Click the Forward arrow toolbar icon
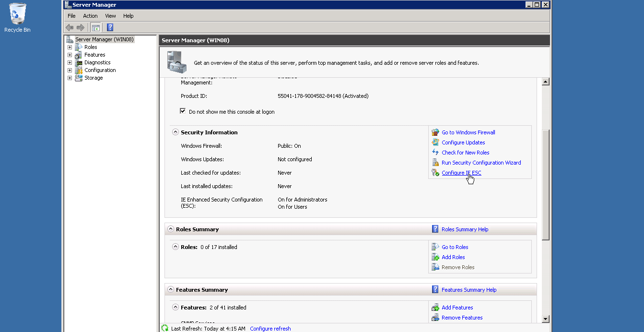The image size is (644, 332). [81, 27]
